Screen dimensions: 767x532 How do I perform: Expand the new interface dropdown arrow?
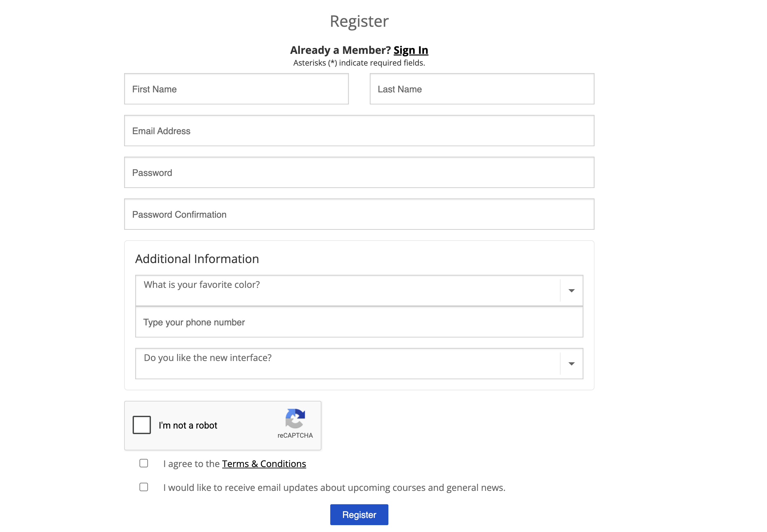(571, 363)
